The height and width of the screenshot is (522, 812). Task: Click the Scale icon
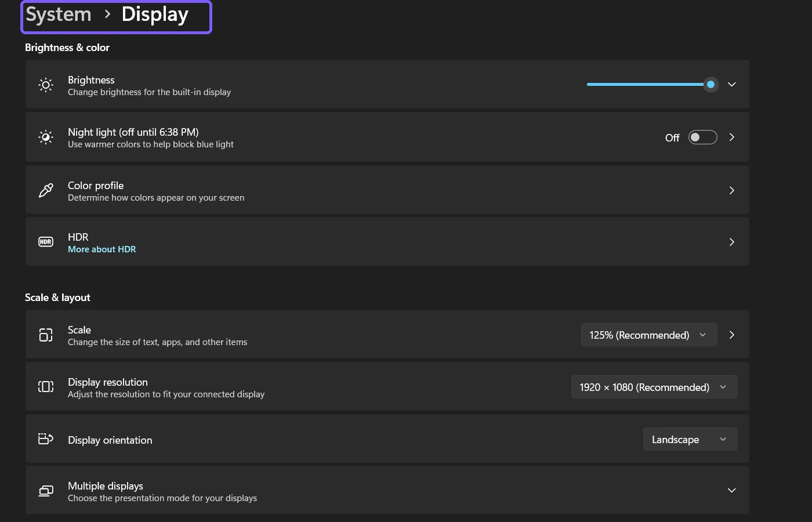(x=46, y=335)
